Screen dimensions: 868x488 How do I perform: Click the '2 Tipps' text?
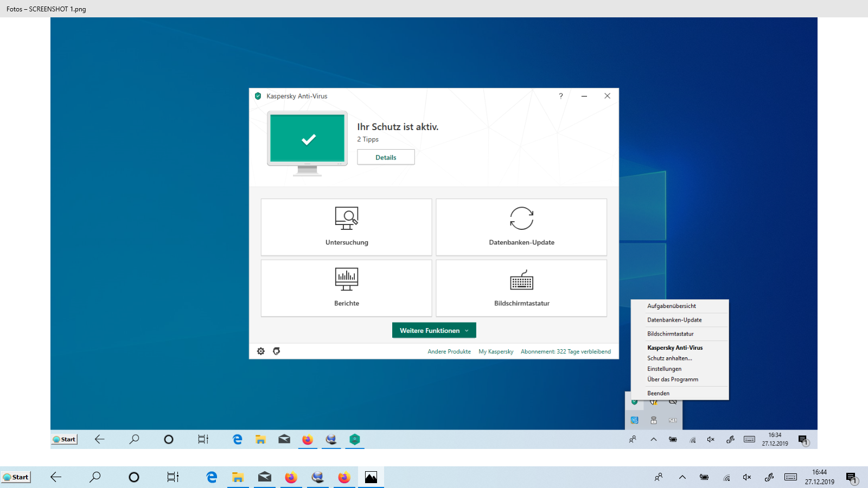(x=368, y=139)
